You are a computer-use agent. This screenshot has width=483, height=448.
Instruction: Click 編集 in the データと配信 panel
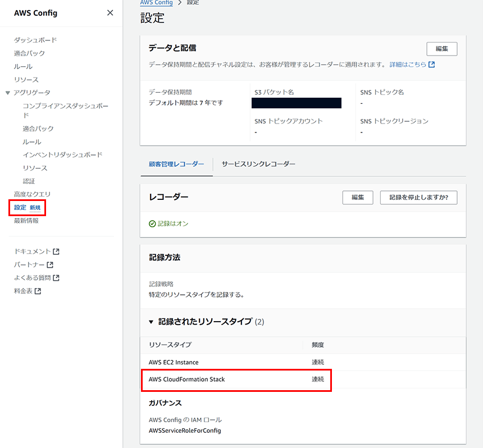click(442, 49)
